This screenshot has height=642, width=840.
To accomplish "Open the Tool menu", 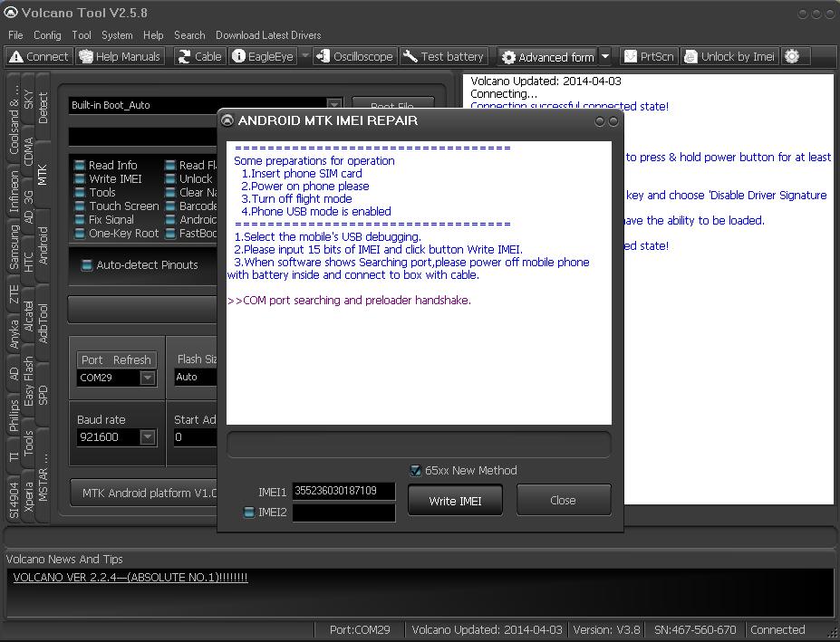I will click(x=82, y=35).
